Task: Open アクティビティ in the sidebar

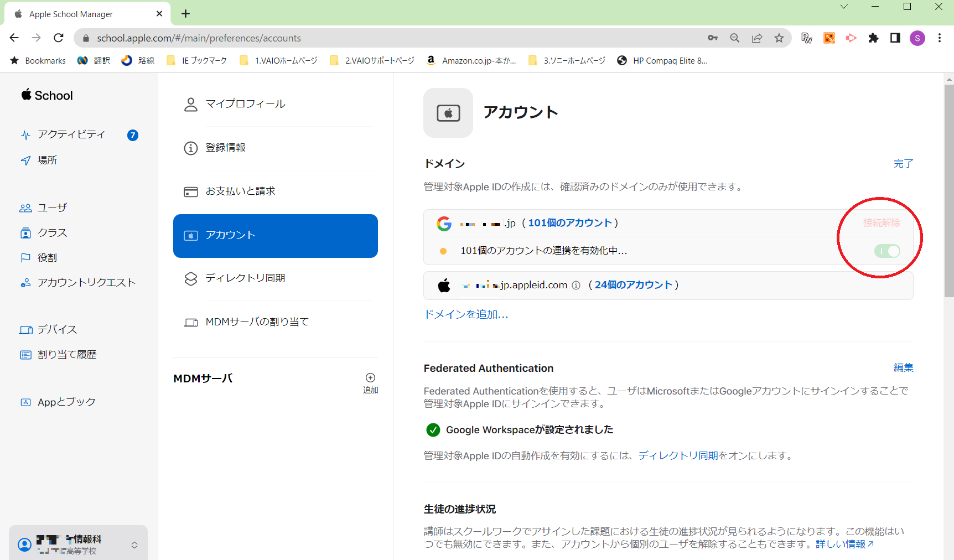Action: (71, 134)
